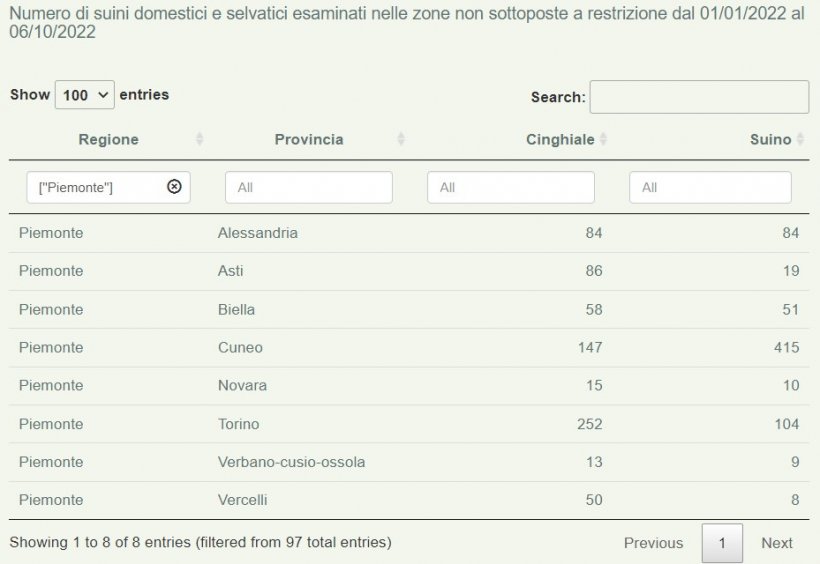Clear the Piemonte region filter
The image size is (820, 564).
pos(174,186)
